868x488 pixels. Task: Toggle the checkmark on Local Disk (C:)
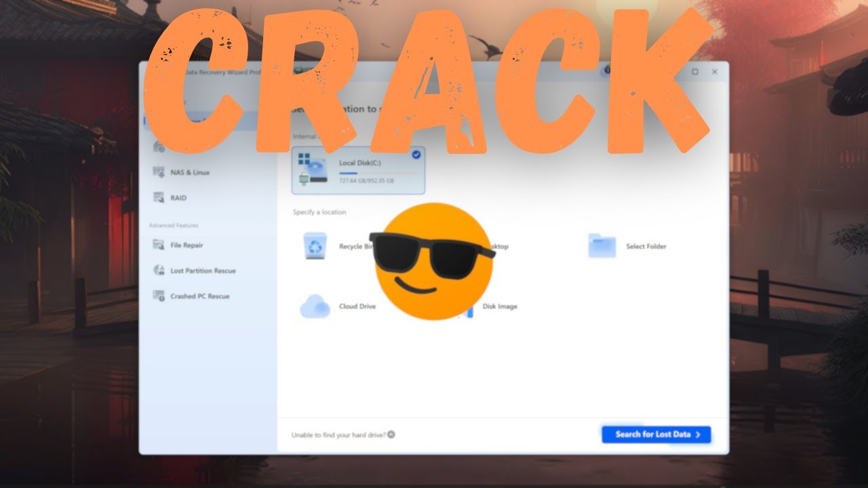tap(416, 155)
